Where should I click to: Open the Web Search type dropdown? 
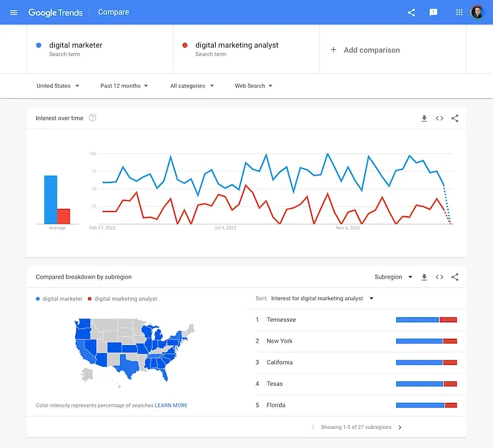253,86
